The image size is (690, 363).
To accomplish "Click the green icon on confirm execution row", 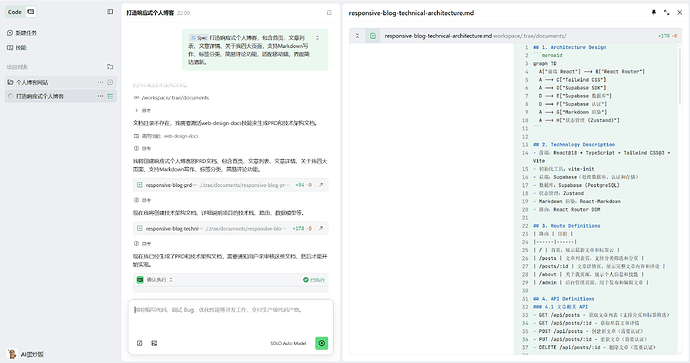I will coord(140,280).
